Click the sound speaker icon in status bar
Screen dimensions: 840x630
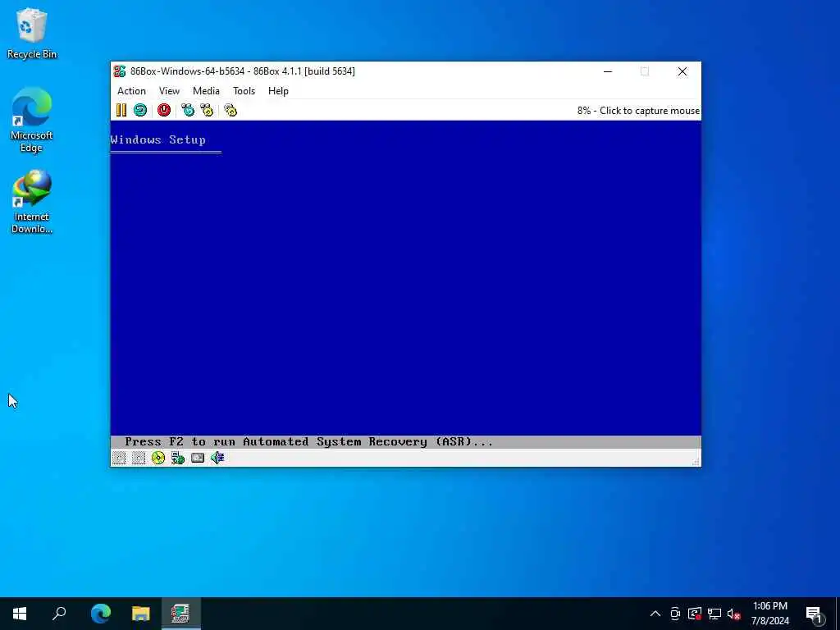pyautogui.click(x=217, y=458)
